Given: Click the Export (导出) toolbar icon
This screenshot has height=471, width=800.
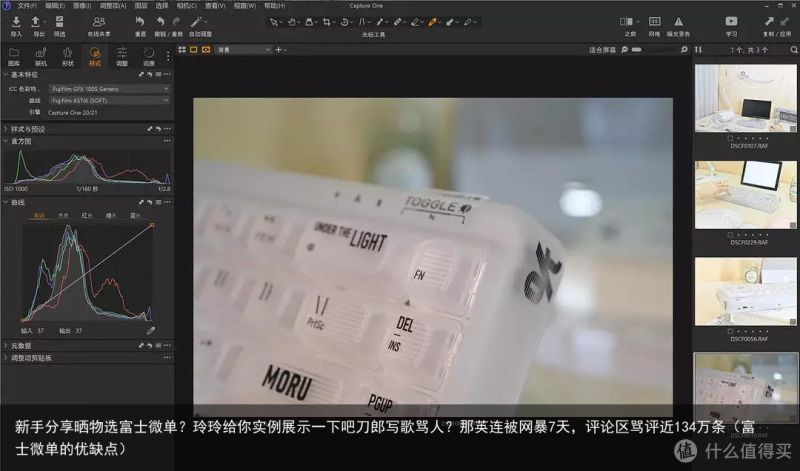Looking at the screenshot, I should (x=36, y=22).
